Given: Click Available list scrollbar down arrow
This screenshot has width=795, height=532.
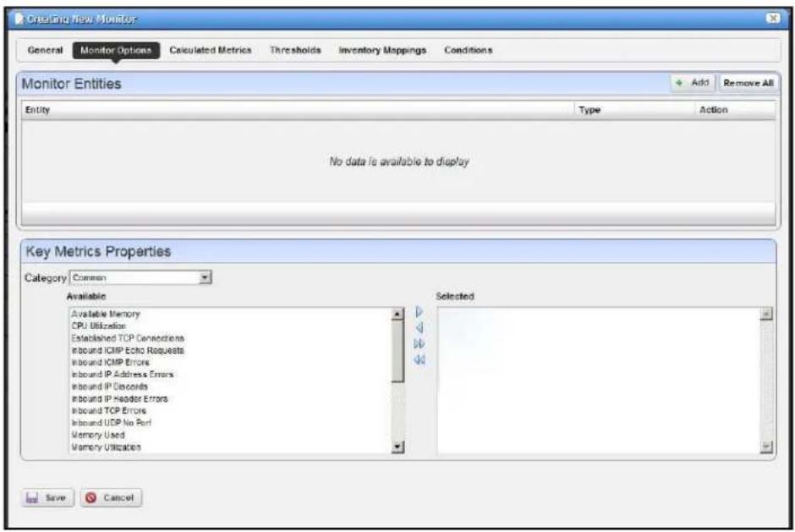Looking at the screenshot, I should pos(398,447).
